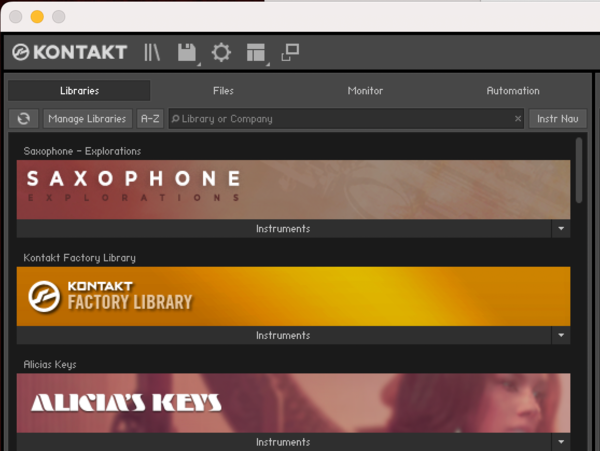Click the yellow minimize window button
600x451 pixels.
[x=37, y=17]
